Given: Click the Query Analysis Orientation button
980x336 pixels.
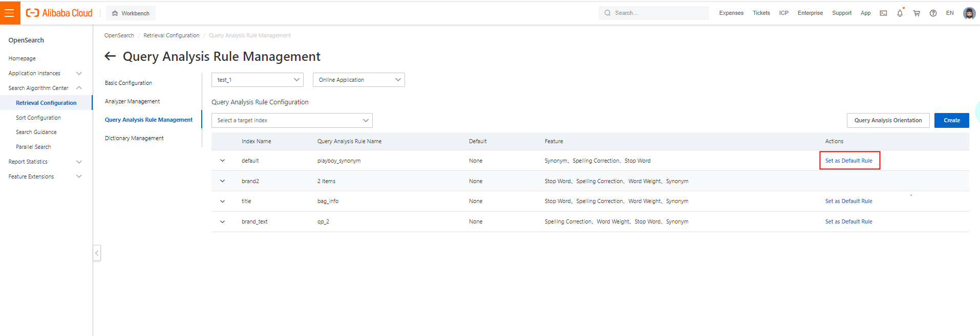Looking at the screenshot, I should pos(888,120).
